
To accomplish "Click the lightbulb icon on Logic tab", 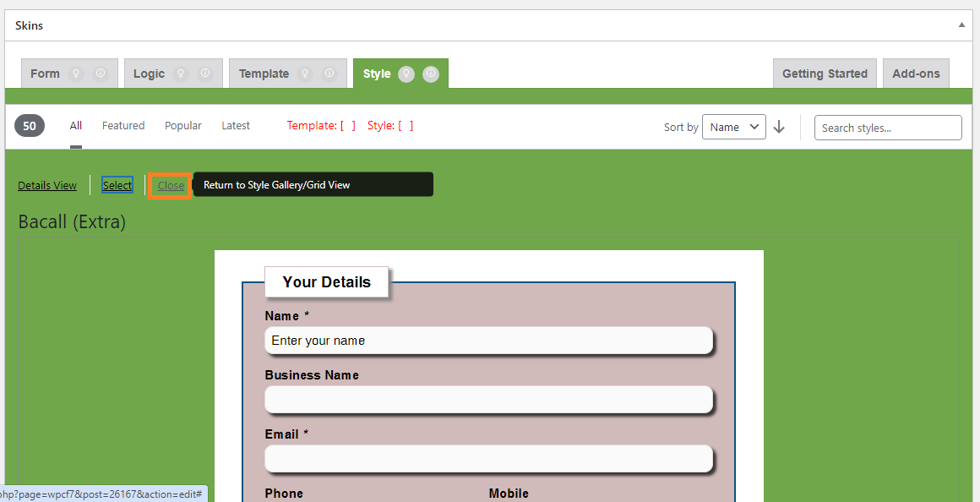I will (x=180, y=74).
